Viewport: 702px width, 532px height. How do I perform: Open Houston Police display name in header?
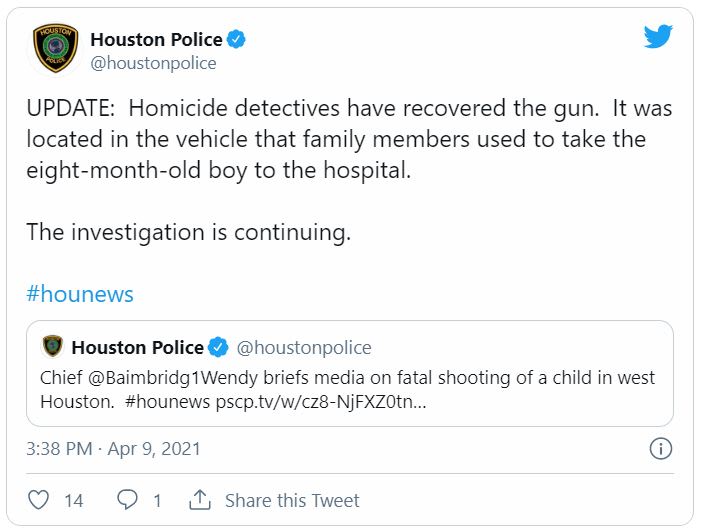(x=155, y=40)
